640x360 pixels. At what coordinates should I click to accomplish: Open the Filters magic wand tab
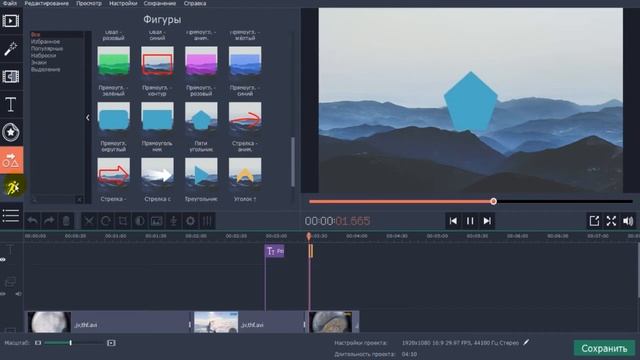click(x=11, y=49)
